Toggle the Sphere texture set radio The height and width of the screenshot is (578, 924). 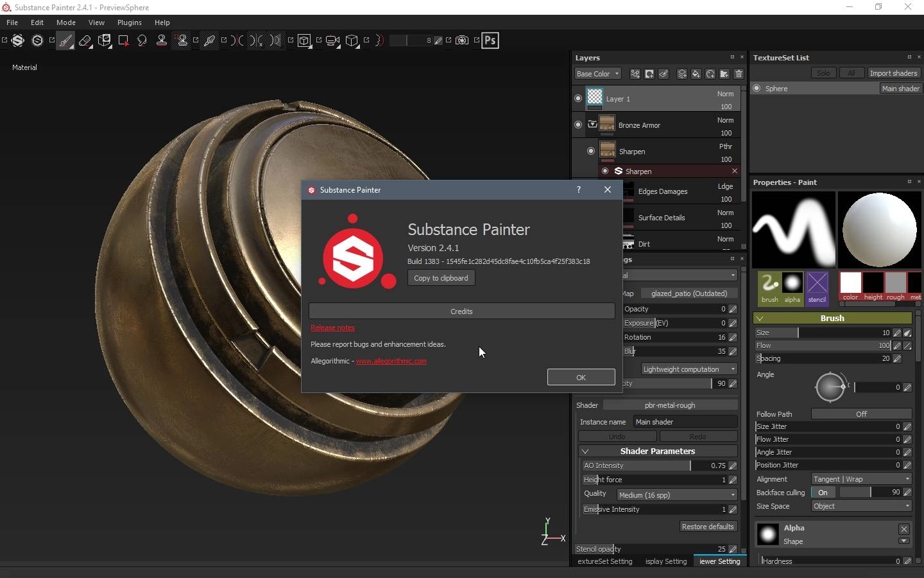coord(757,89)
